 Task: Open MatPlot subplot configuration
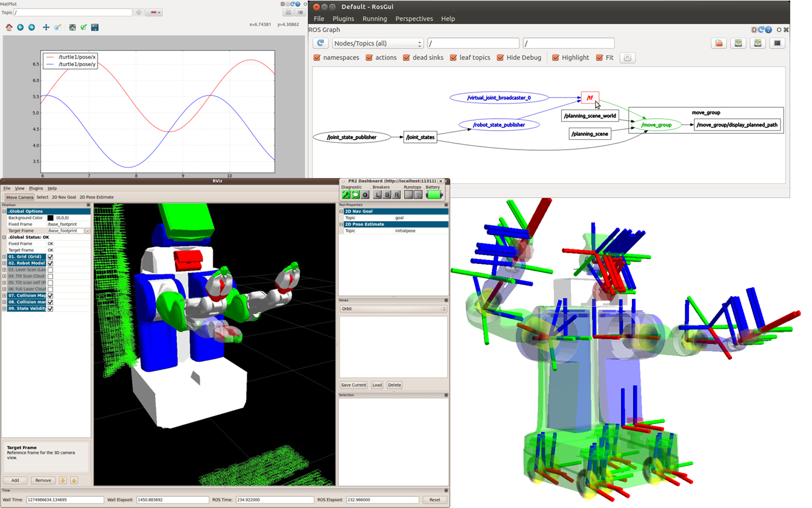(72, 27)
